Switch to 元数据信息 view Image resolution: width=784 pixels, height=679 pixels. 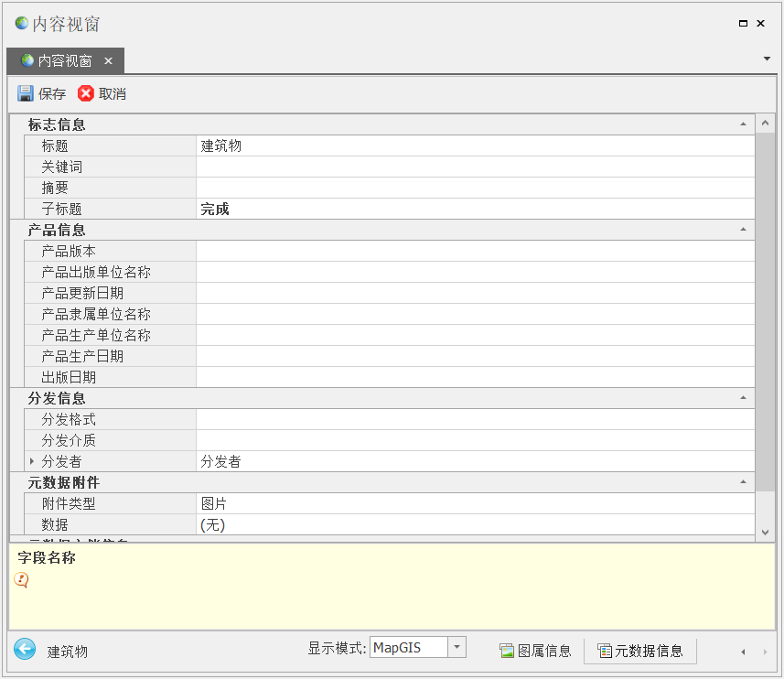click(640, 651)
